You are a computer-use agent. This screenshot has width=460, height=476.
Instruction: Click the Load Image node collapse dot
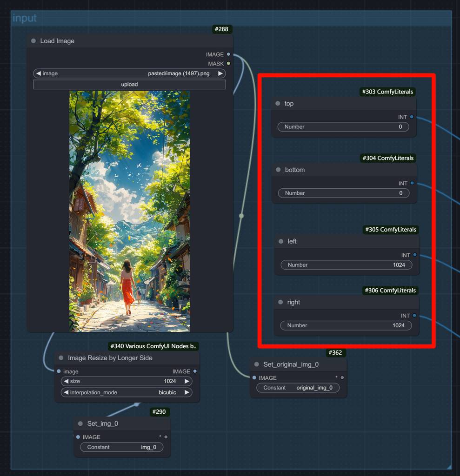[33, 41]
